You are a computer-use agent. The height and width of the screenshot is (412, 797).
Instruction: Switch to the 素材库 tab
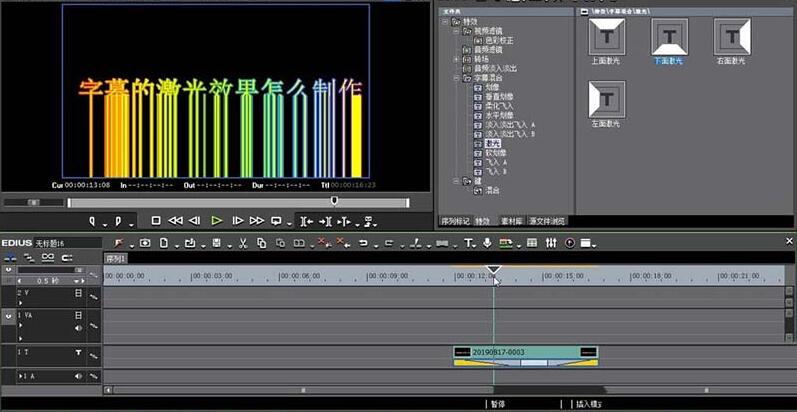[x=511, y=220]
